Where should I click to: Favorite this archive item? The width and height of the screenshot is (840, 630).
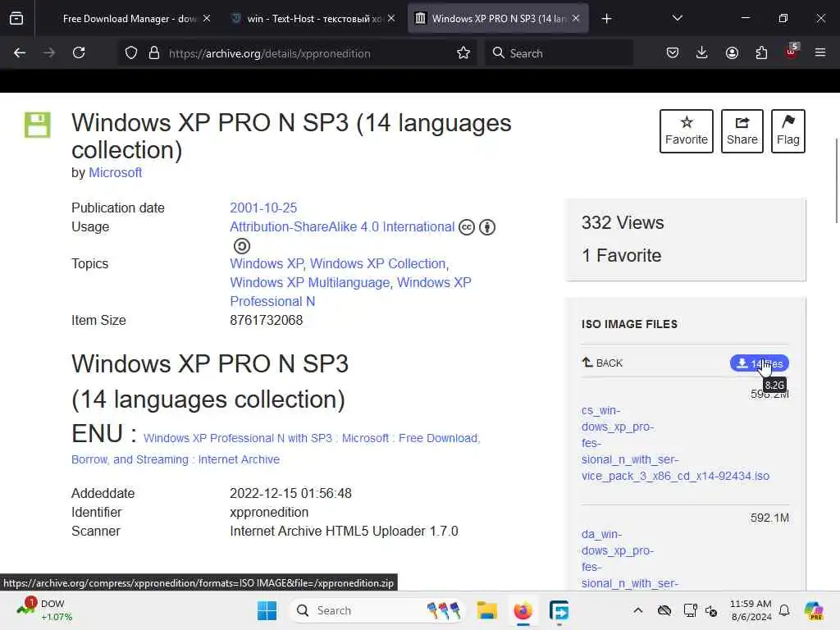[687, 131]
